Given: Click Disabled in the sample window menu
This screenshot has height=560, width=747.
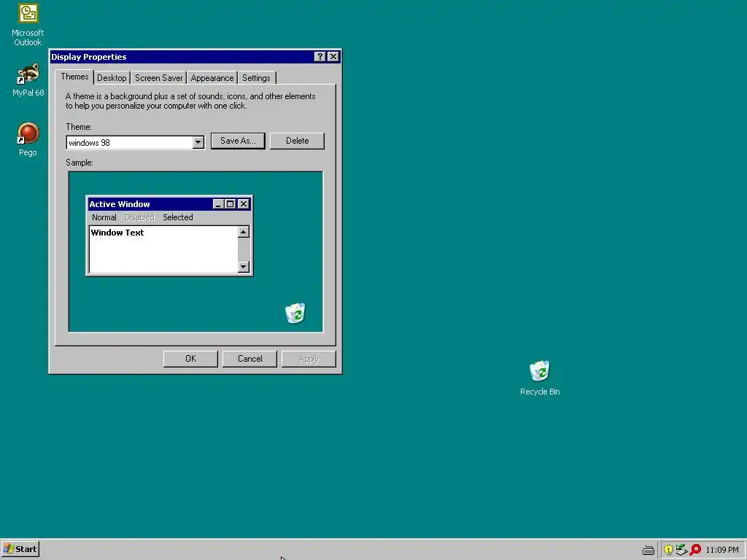Looking at the screenshot, I should pos(139,217).
